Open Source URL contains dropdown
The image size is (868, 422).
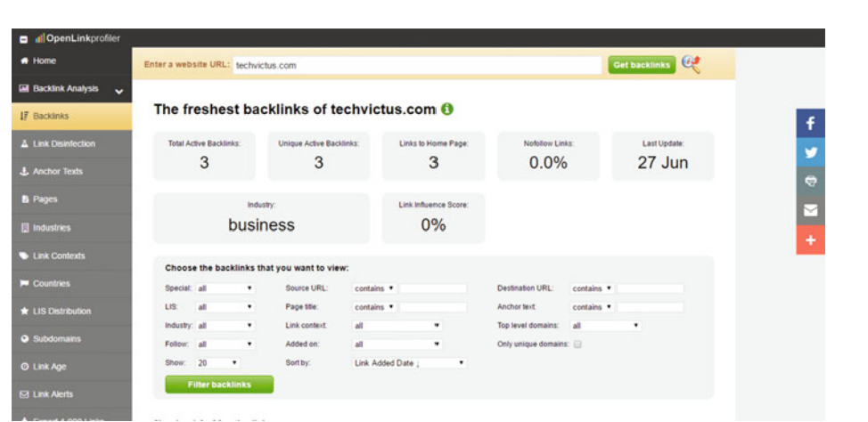pos(373,288)
